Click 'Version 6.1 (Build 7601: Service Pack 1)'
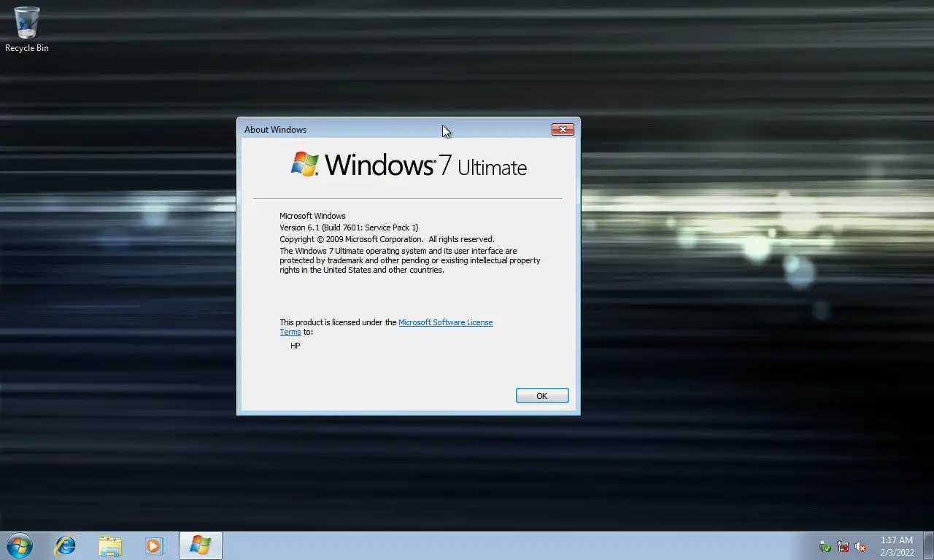Image resolution: width=934 pixels, height=560 pixels. [x=349, y=227]
